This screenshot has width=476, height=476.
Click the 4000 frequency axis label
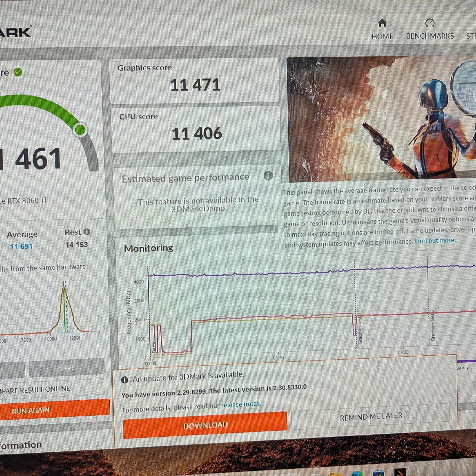click(139, 282)
